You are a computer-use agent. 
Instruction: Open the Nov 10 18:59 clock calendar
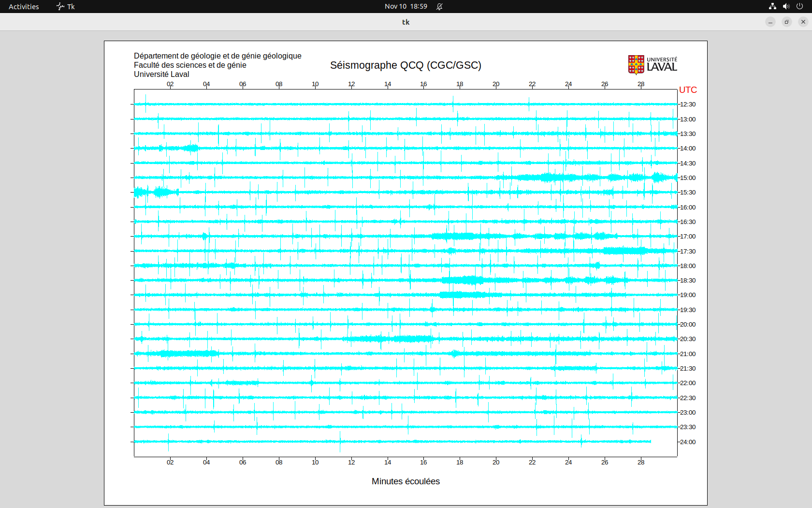pyautogui.click(x=406, y=6)
